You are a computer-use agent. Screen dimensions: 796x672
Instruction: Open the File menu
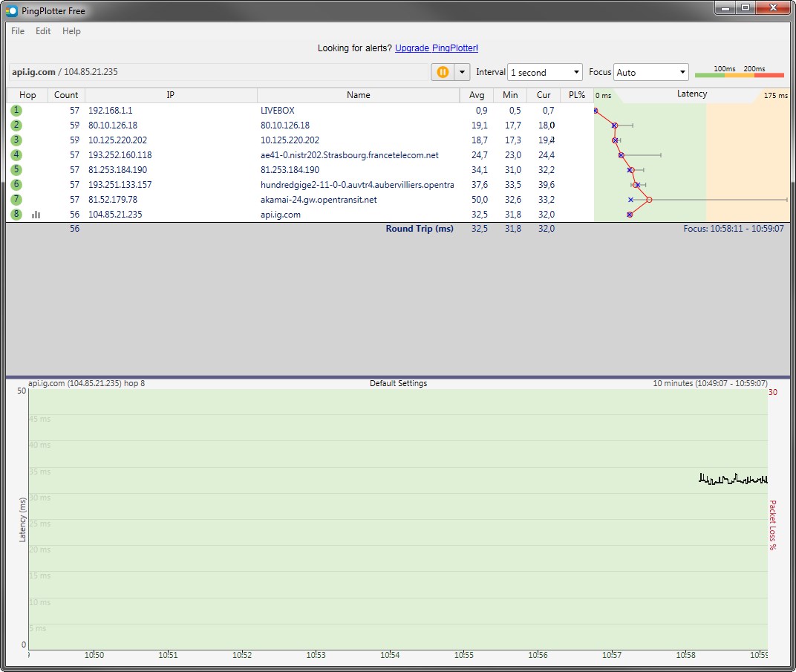(x=18, y=31)
